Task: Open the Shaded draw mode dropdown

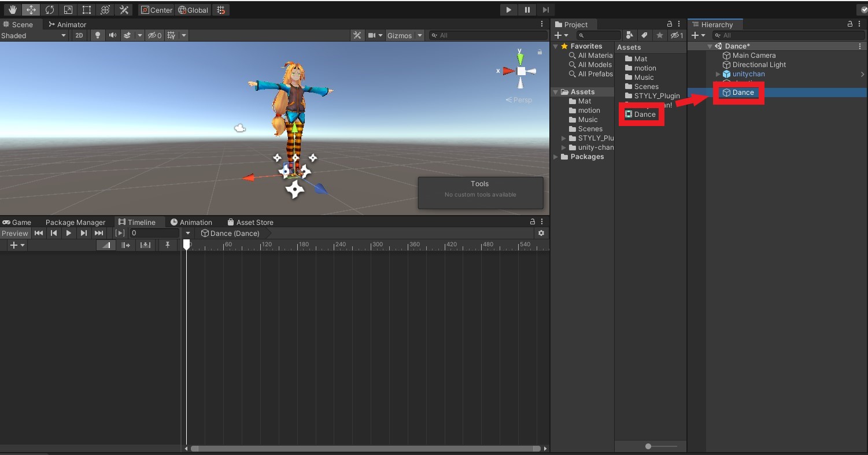Action: click(34, 35)
